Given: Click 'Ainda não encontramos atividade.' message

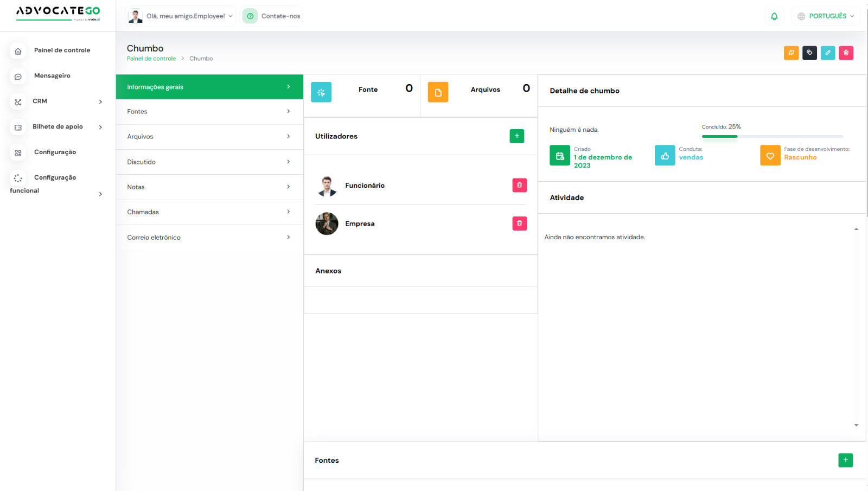Looking at the screenshot, I should pos(595,237).
